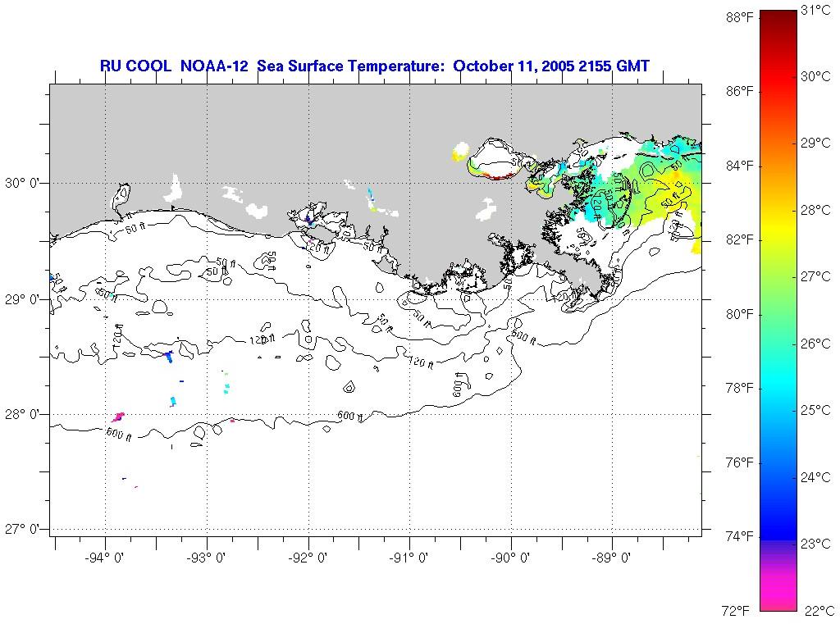Screen dimensions: 840x624
Task: Click the "29° 0'" latitude label
Action: pos(22,299)
